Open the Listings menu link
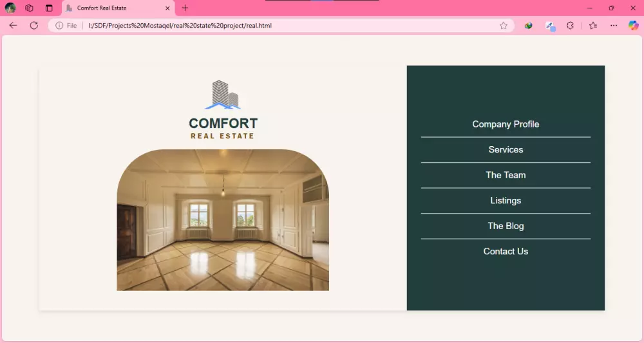644x343 pixels. pyautogui.click(x=506, y=200)
